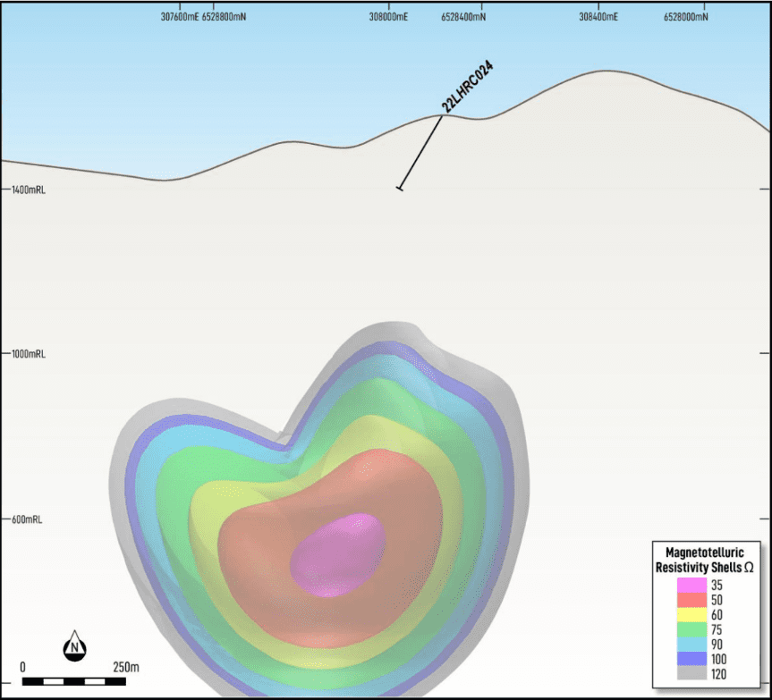Click the 6528400mN northing label
The image size is (772, 700).
tap(463, 16)
